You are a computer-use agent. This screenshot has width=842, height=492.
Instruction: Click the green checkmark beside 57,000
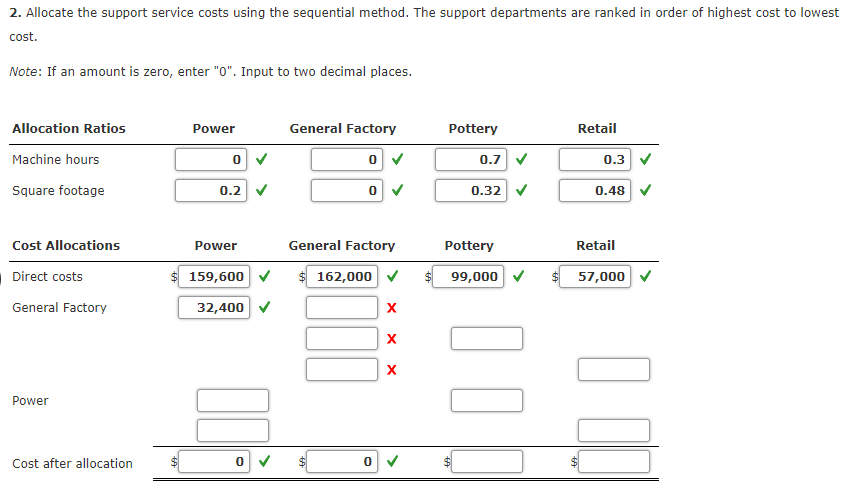pos(645,276)
